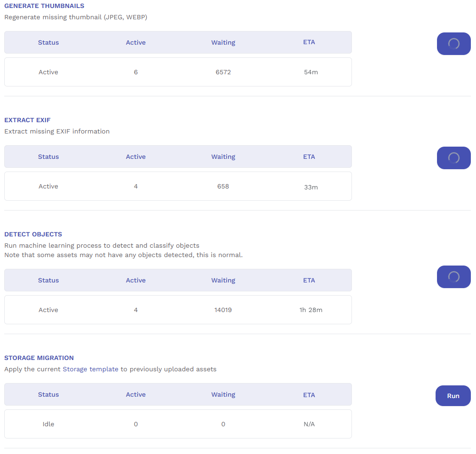The width and height of the screenshot is (476, 454).
Task: Click the loading spinner button for Detect Objects
Action: tap(453, 277)
